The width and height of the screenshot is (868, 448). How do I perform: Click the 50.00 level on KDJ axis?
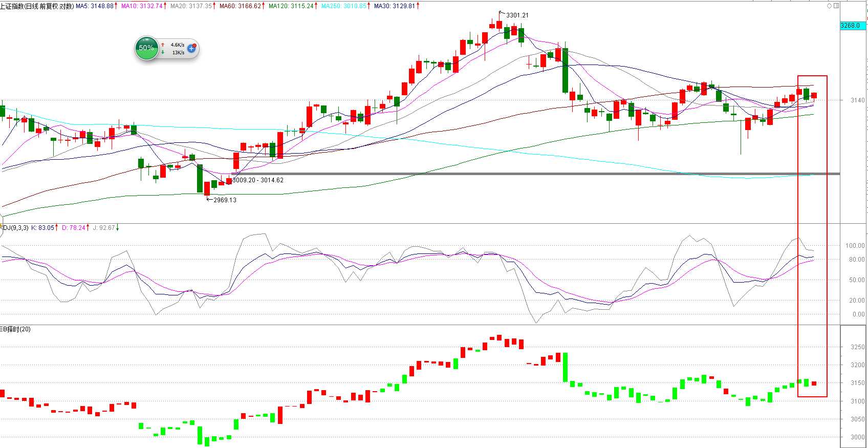[x=857, y=280]
